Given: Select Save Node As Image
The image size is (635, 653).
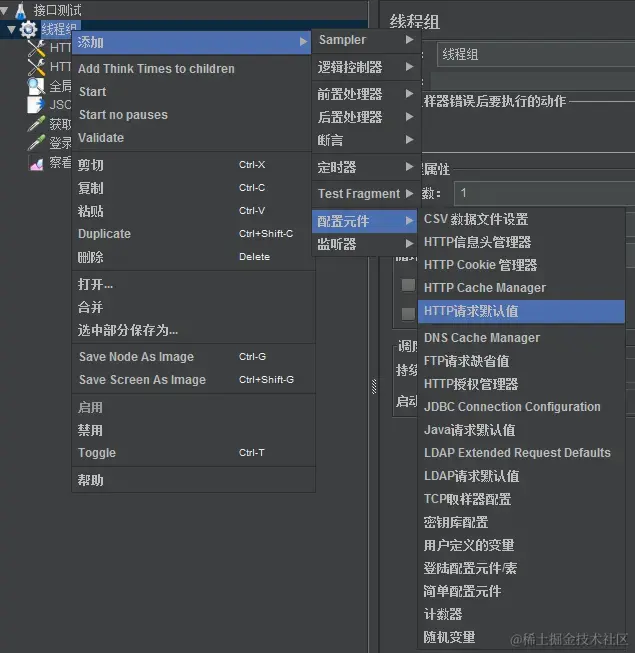Looking at the screenshot, I should click(192, 357).
